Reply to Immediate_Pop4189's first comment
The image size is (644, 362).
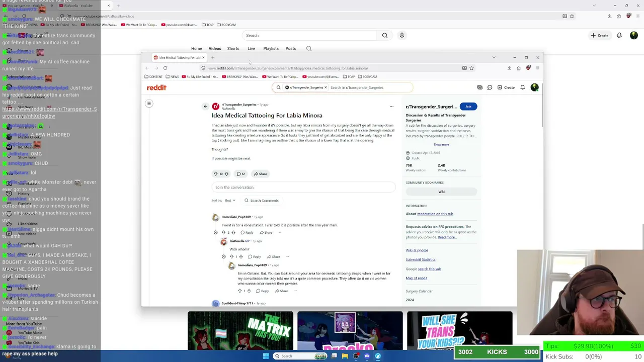point(247,233)
